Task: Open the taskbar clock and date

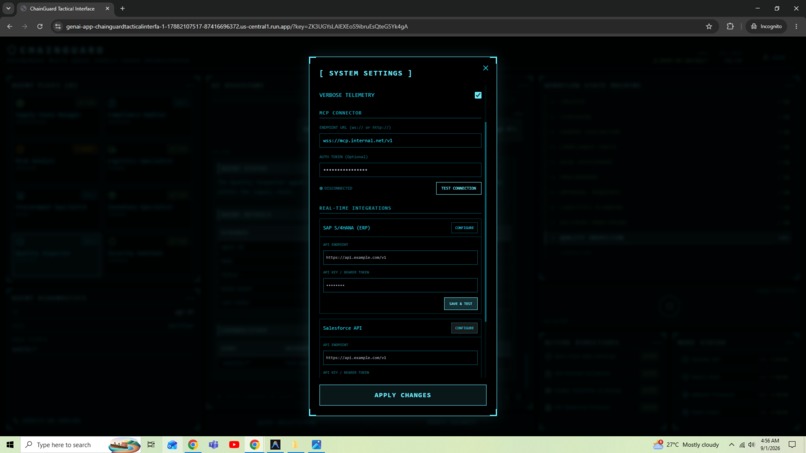Action: pos(770,444)
